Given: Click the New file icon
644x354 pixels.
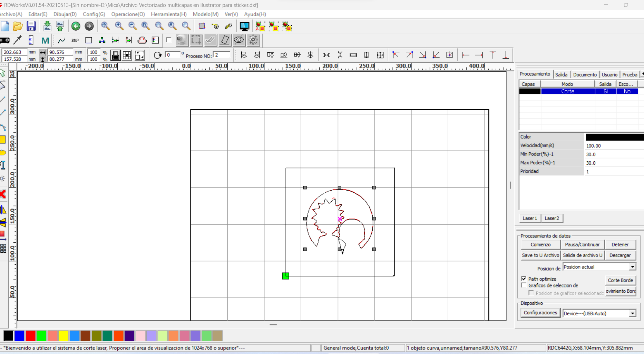Looking at the screenshot, I should coord(5,26).
